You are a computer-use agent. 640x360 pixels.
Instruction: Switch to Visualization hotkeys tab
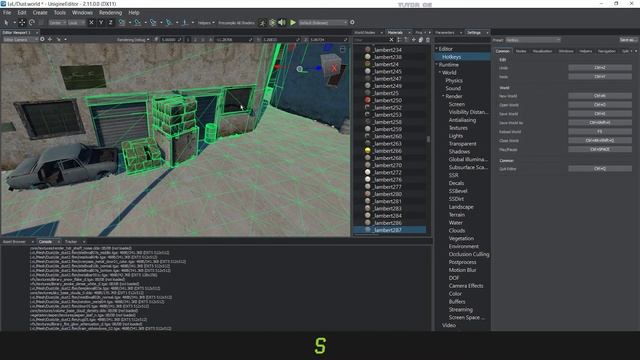[x=542, y=51]
